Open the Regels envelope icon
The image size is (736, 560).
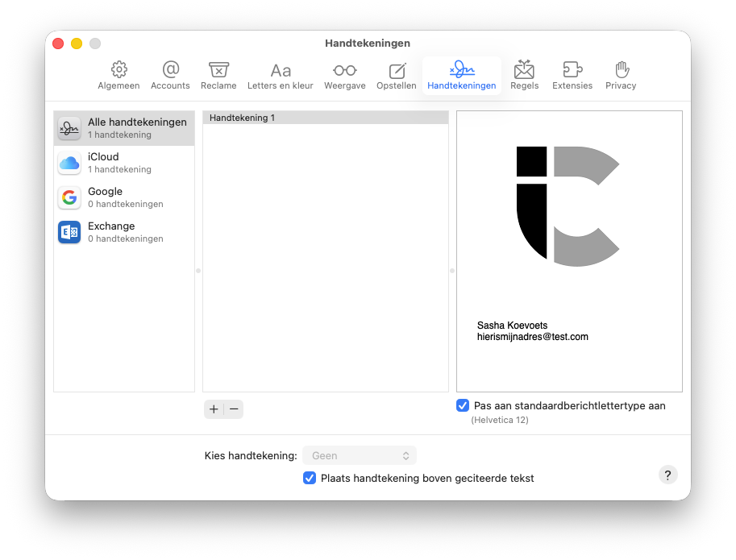coord(524,70)
